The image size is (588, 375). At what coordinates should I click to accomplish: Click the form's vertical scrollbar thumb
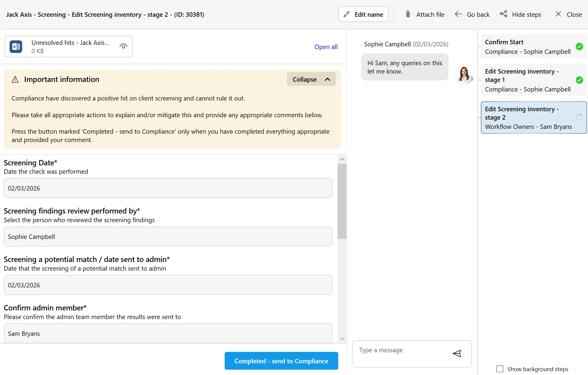[x=342, y=201]
